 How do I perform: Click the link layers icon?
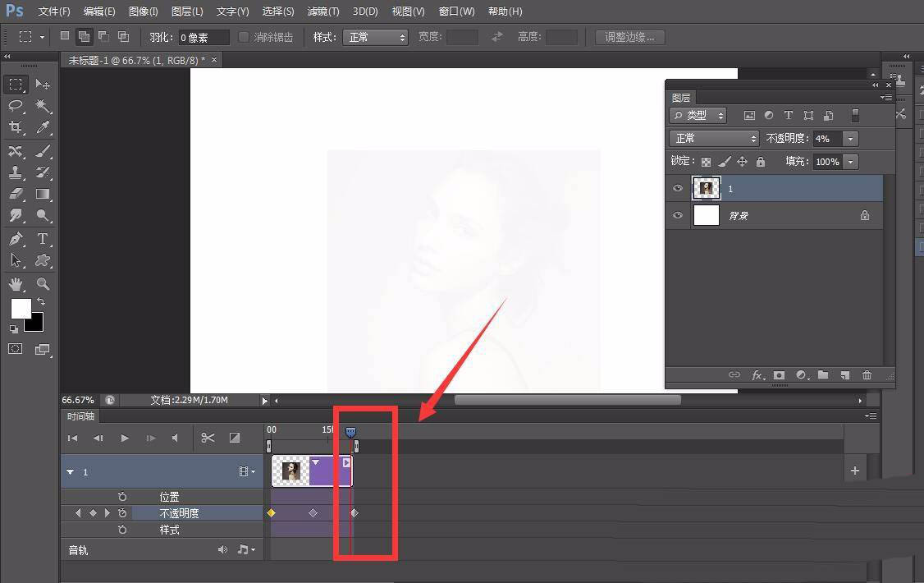pos(734,375)
